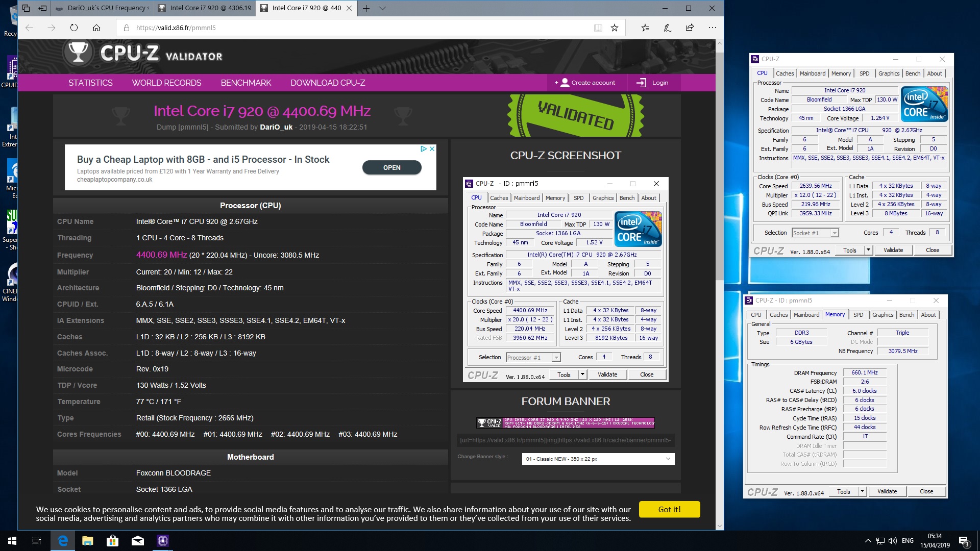
Task: Open Mainboard tab in top CPU-Z window
Action: [x=813, y=73]
